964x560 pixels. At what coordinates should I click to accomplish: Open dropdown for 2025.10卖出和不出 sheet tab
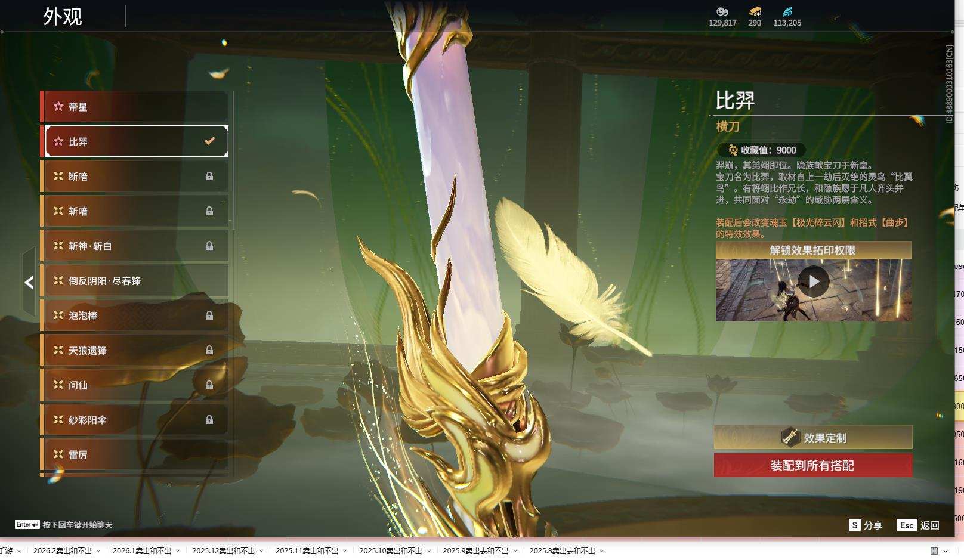(x=428, y=551)
